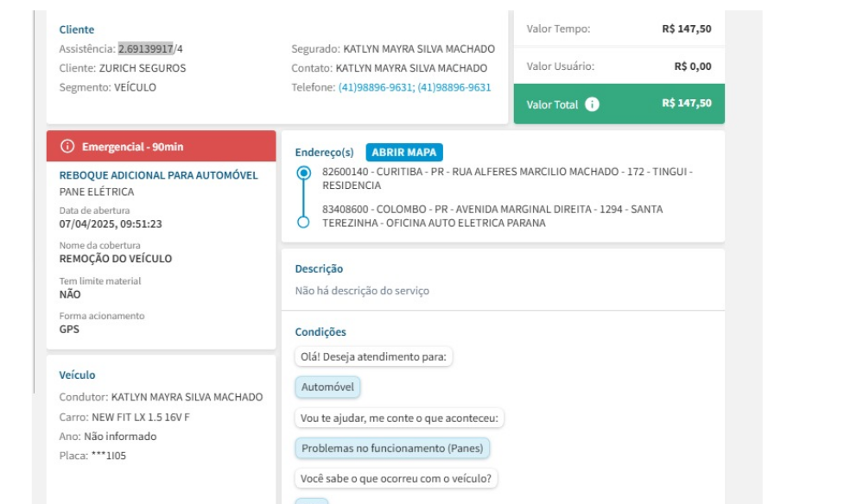Click the Descrição section heading
This screenshot has height=504, width=844.
pyautogui.click(x=319, y=269)
